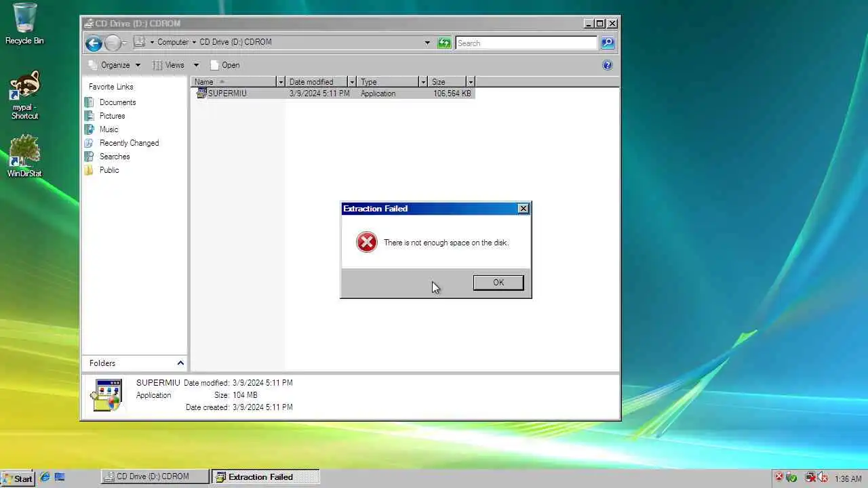Click OK in the Extraction Failed dialog

pos(498,283)
